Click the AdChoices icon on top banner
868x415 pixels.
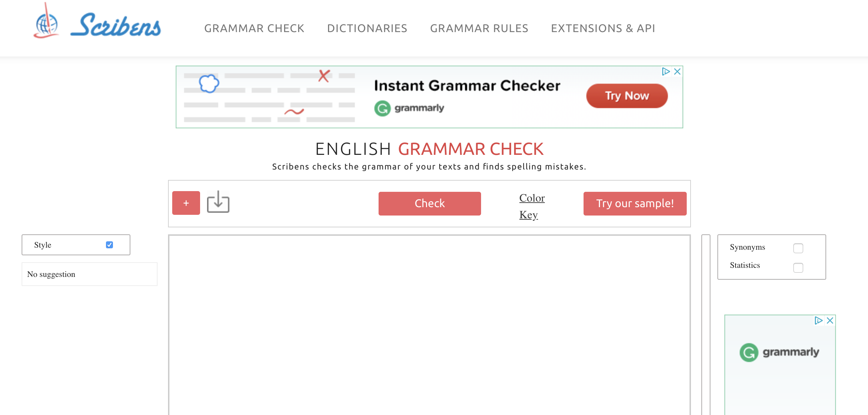(x=666, y=71)
